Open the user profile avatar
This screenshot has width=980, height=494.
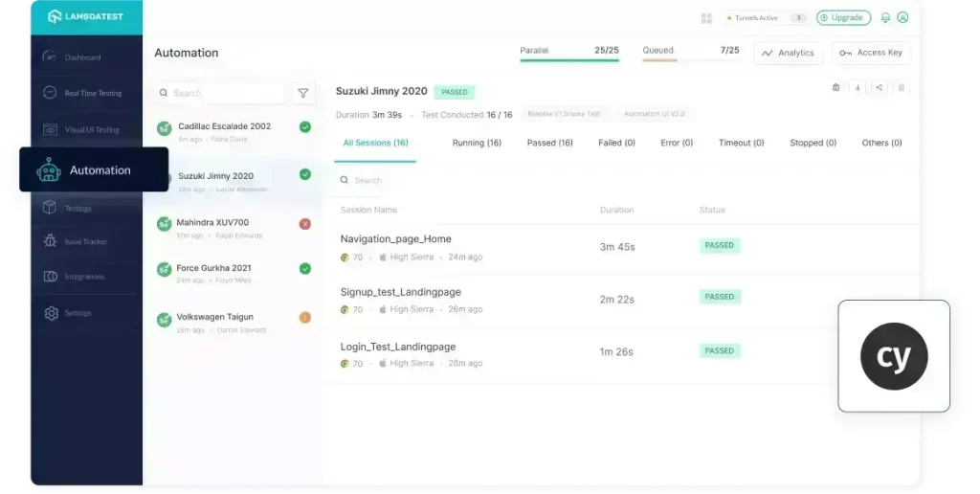pos(902,17)
